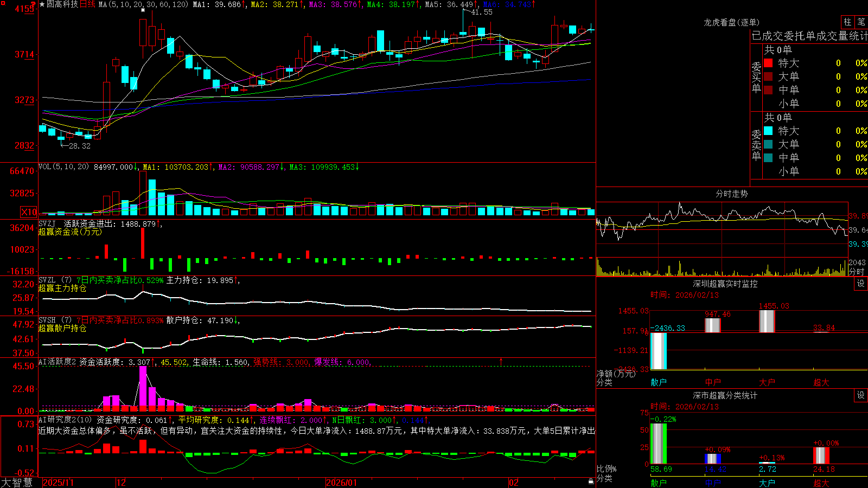Click the dark red 中单 buy-order swatch

[x=768, y=90]
